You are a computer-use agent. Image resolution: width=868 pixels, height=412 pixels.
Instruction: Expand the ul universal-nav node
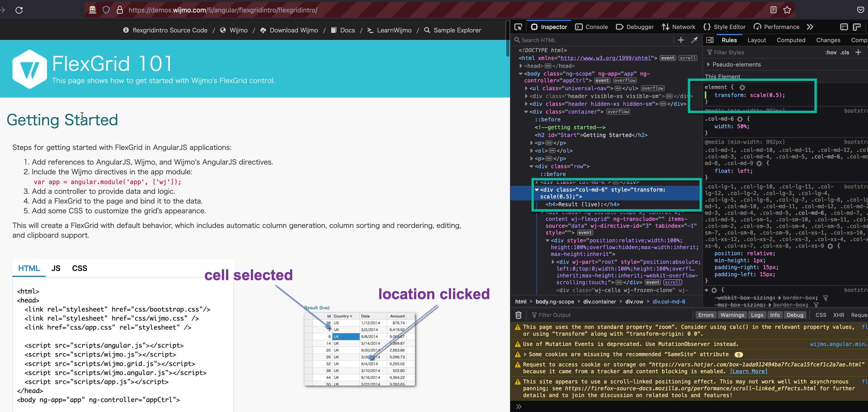526,88
